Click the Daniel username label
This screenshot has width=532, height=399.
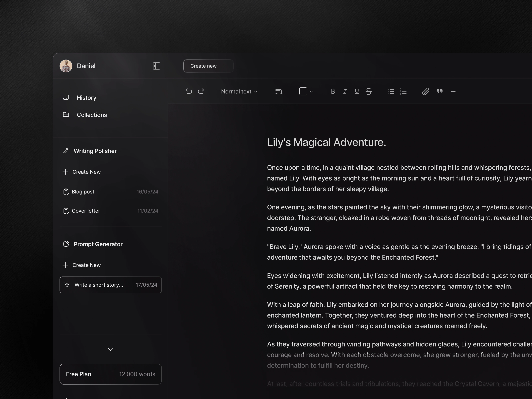pyautogui.click(x=86, y=66)
